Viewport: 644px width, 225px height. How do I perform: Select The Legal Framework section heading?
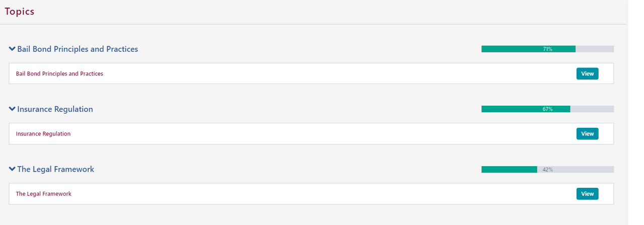point(55,169)
